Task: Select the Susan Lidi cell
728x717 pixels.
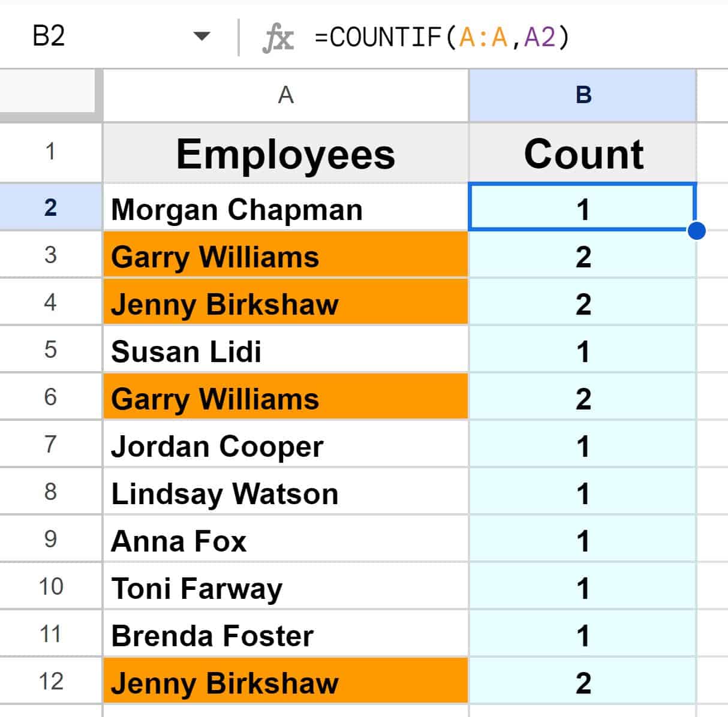Action: click(x=285, y=351)
